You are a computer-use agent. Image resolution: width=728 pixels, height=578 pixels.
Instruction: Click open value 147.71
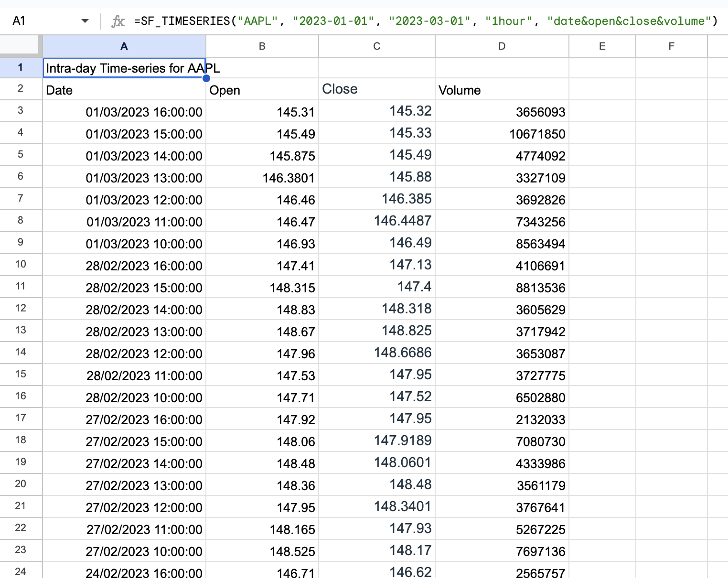tap(262, 397)
